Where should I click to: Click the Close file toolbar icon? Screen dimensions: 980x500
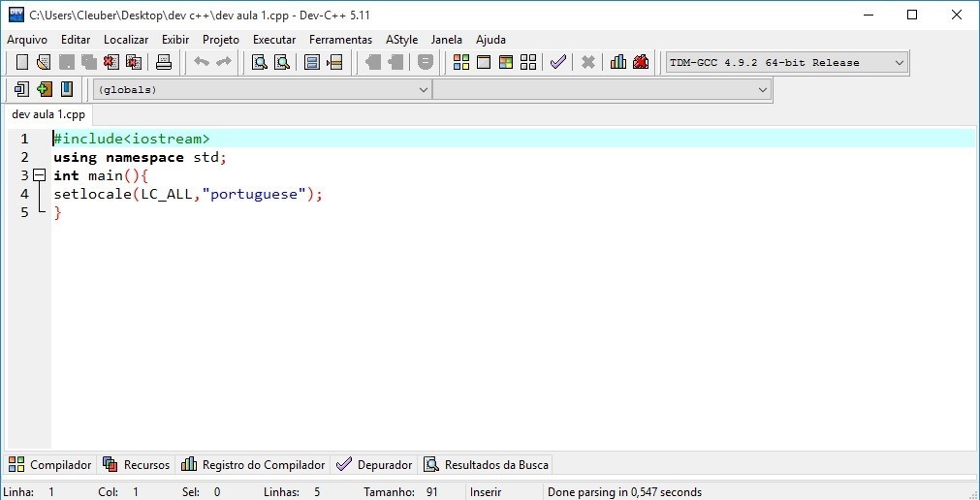[111, 62]
